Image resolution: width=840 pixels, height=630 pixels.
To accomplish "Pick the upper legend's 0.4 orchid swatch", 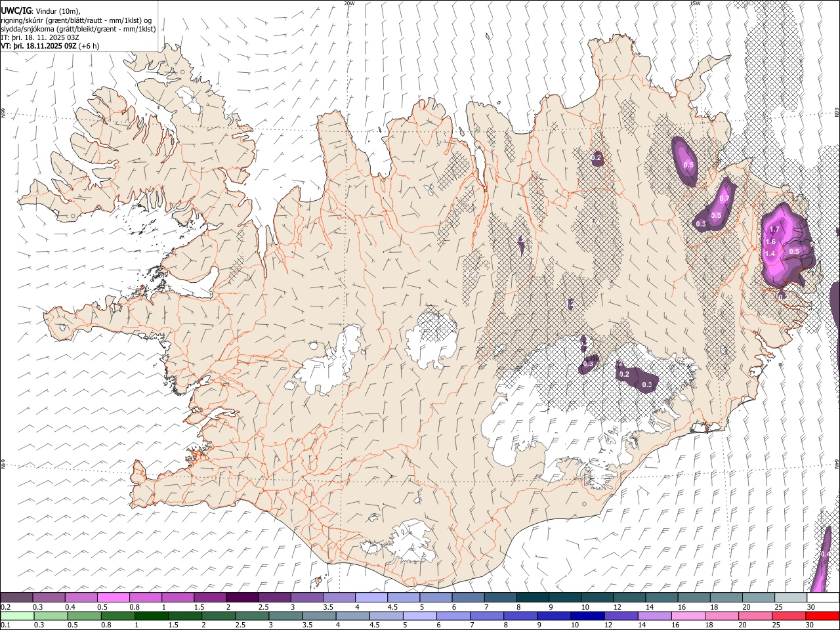I will tap(81, 597).
